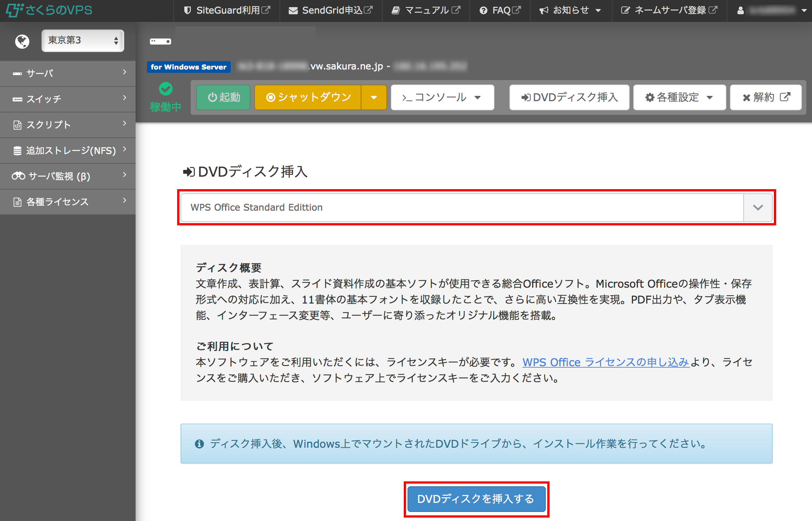Open the WPS Office disk selection dropdown
Viewport: 812px width, 521px height.
click(x=477, y=207)
